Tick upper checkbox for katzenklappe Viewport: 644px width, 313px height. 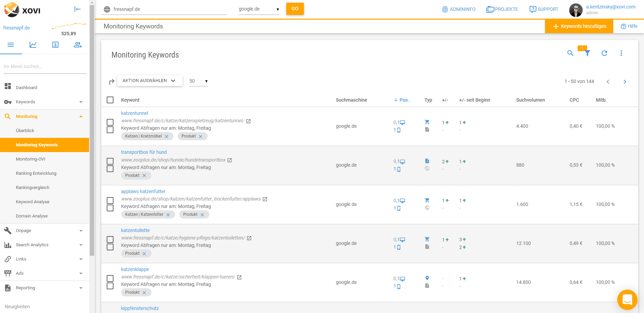[110, 278]
